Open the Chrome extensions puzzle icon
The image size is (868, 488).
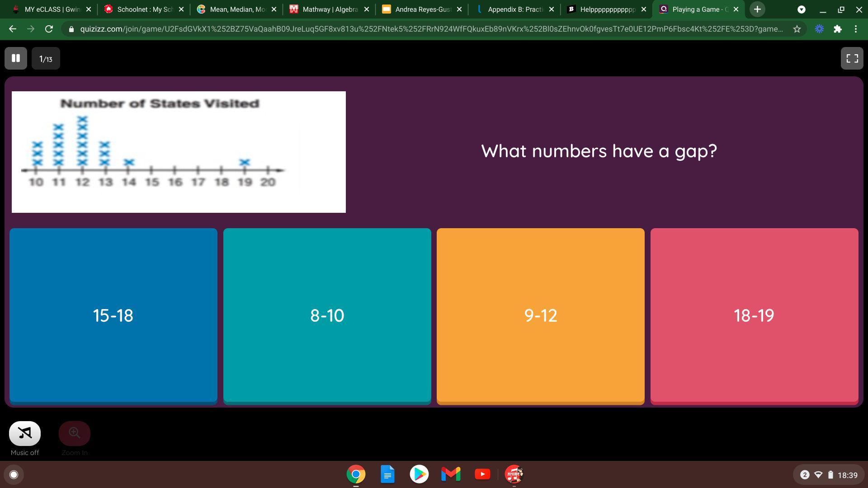837,29
